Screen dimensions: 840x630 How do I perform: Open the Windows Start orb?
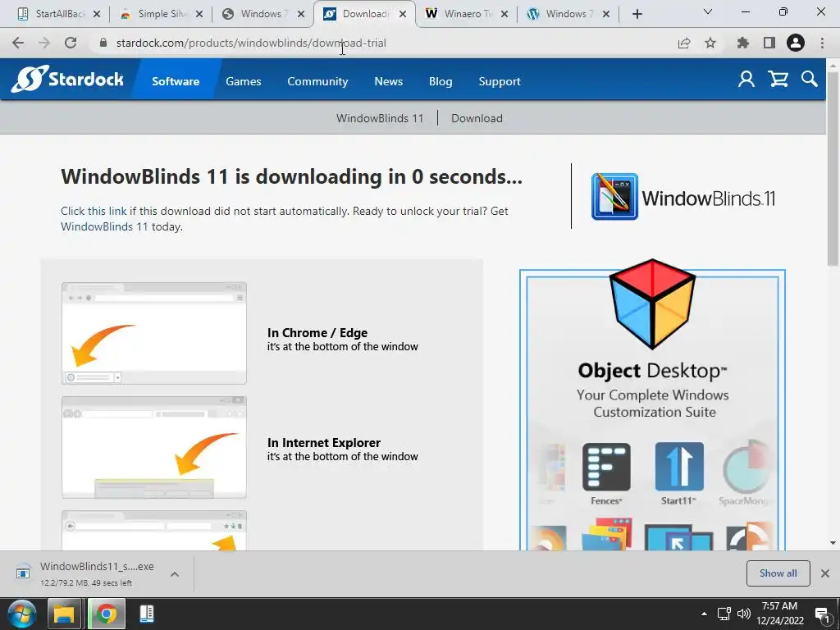pos(22,614)
